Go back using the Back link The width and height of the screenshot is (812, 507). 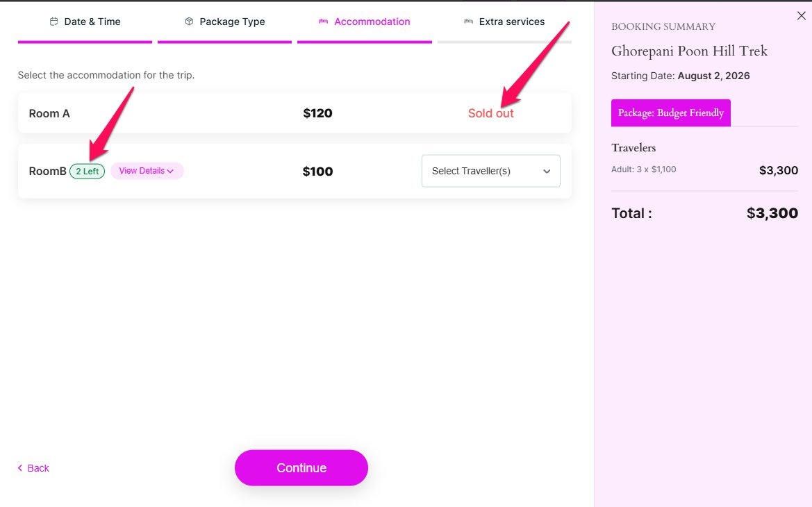coord(33,468)
